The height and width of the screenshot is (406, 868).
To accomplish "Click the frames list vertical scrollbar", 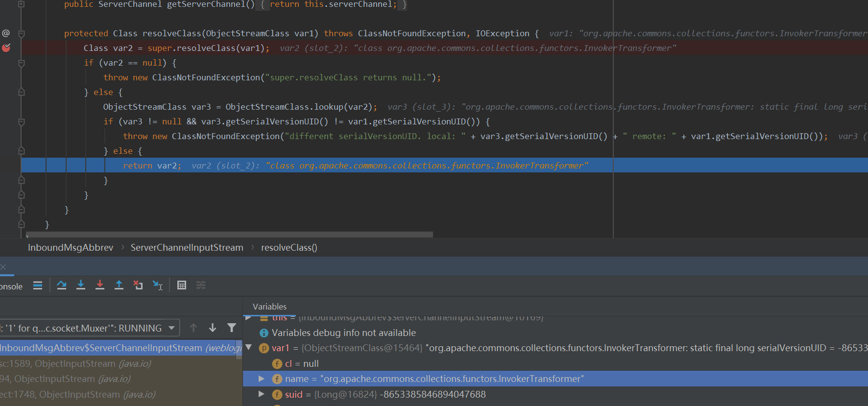I will (x=239, y=350).
